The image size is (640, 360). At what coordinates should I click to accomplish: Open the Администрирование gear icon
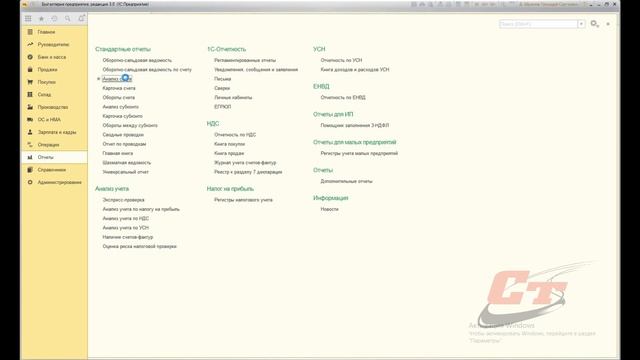[x=30, y=182]
